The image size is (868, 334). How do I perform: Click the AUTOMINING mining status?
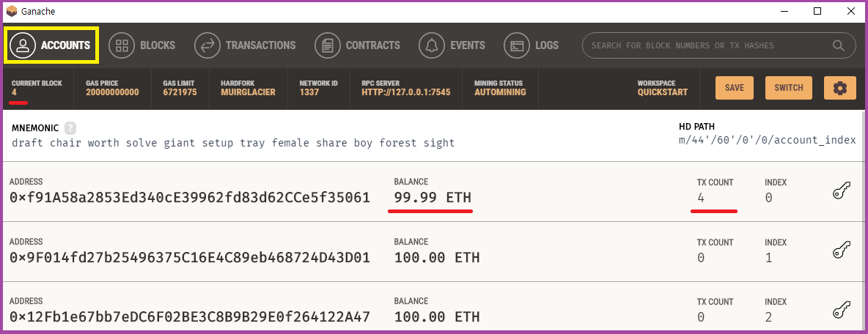500,92
